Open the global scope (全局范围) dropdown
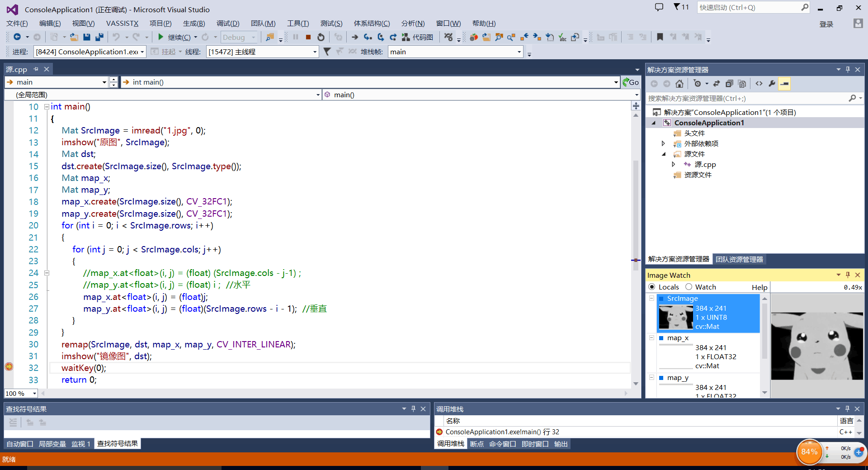Viewport: 868px width, 470px height. [x=318, y=95]
